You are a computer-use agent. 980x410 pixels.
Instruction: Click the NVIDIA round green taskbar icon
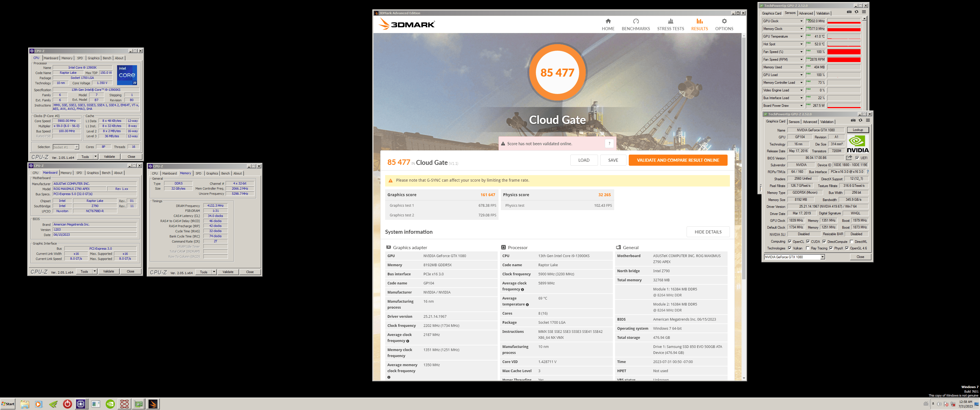click(x=110, y=404)
